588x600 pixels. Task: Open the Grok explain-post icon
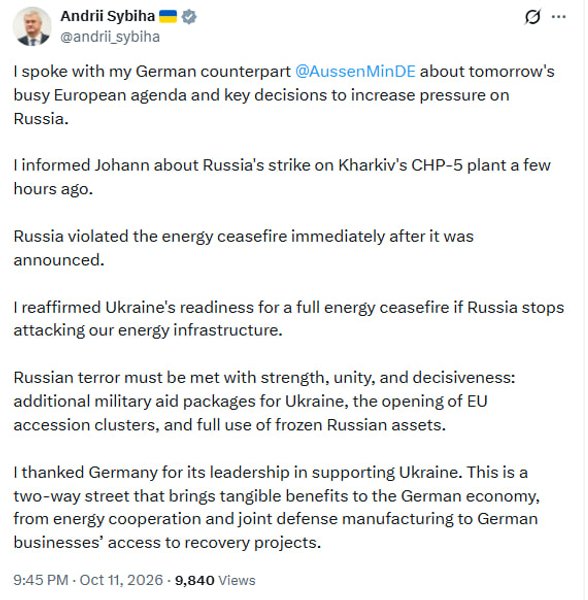point(532,17)
